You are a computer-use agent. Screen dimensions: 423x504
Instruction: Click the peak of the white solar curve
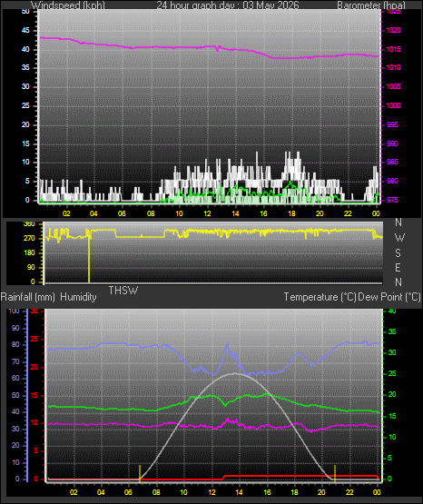pyautogui.click(x=235, y=373)
